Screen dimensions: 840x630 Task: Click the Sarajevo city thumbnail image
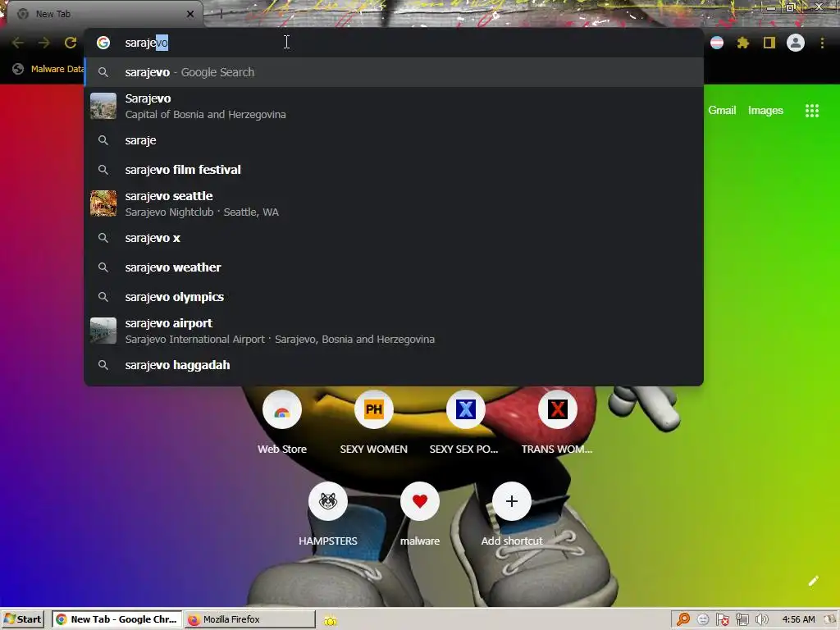(103, 106)
